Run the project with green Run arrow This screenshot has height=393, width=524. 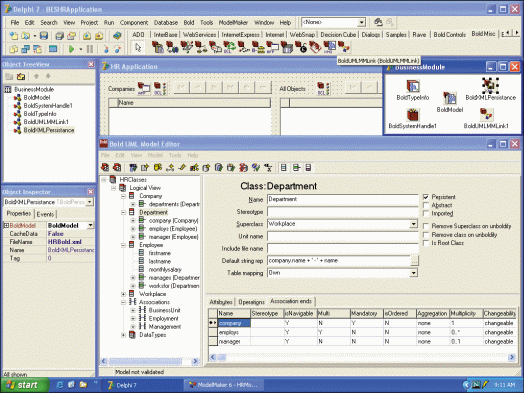(71, 49)
